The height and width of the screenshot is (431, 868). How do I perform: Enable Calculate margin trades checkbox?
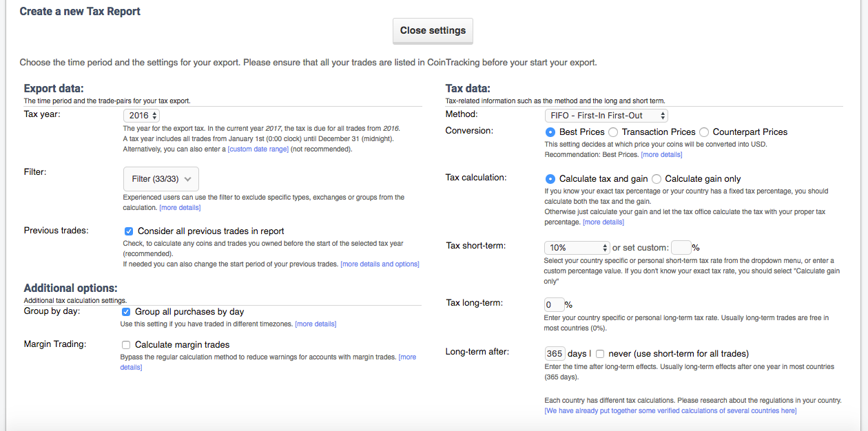coord(126,345)
